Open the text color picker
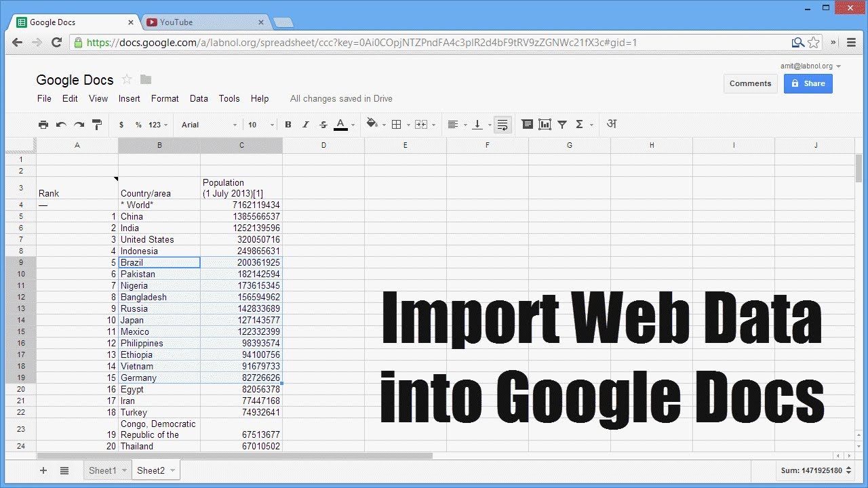The image size is (868, 488). 344,125
